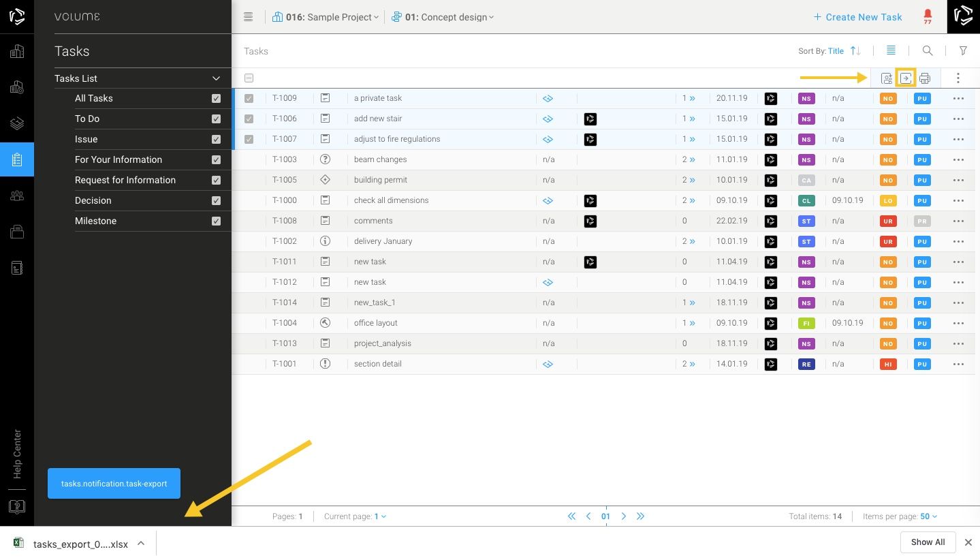The width and height of the screenshot is (980, 558).
Task: Click the company logo at top right
Action: (x=963, y=16)
